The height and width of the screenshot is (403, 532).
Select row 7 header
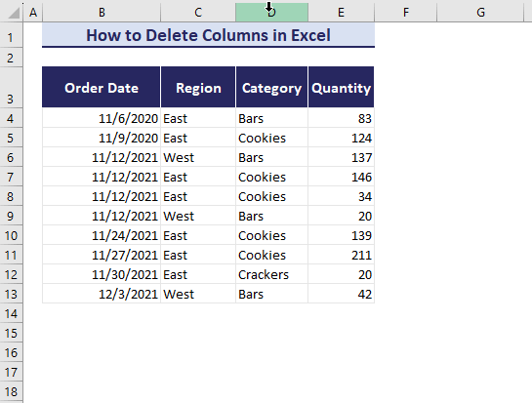[11, 177]
